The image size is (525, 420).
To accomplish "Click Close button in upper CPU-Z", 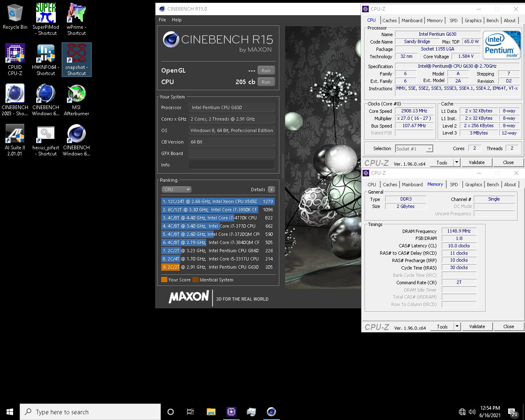I will click(x=508, y=162).
